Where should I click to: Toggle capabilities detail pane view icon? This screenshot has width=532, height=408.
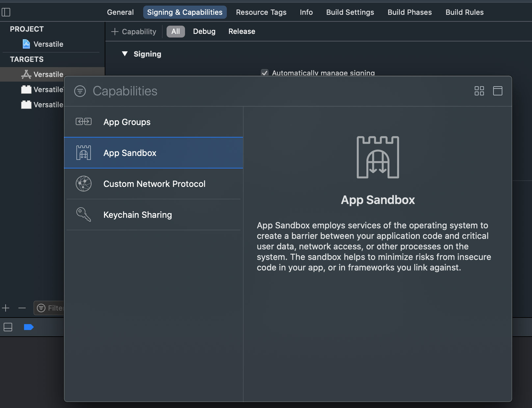coord(498,91)
